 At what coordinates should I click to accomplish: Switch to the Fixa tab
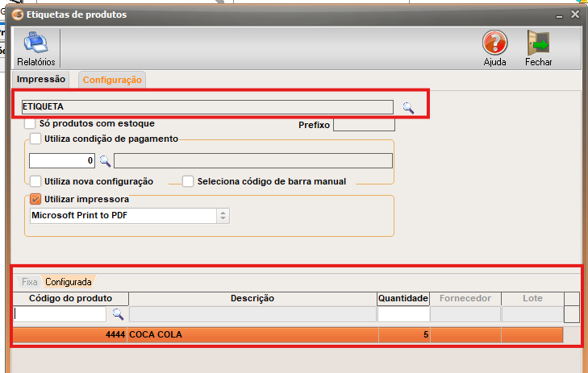[29, 282]
